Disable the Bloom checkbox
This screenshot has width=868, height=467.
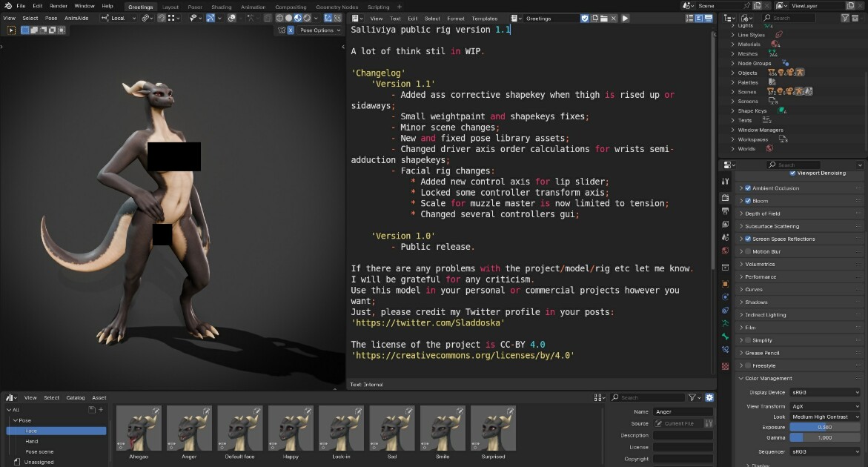point(748,201)
